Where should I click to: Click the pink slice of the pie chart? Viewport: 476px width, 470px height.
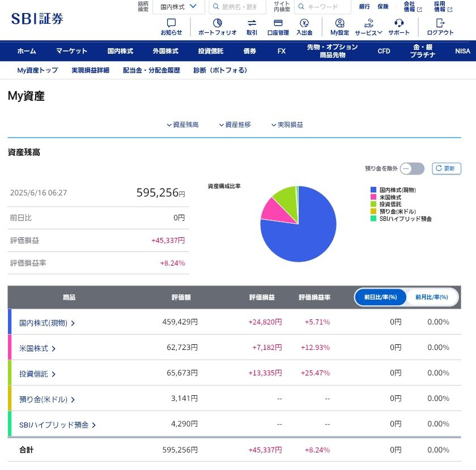click(275, 211)
